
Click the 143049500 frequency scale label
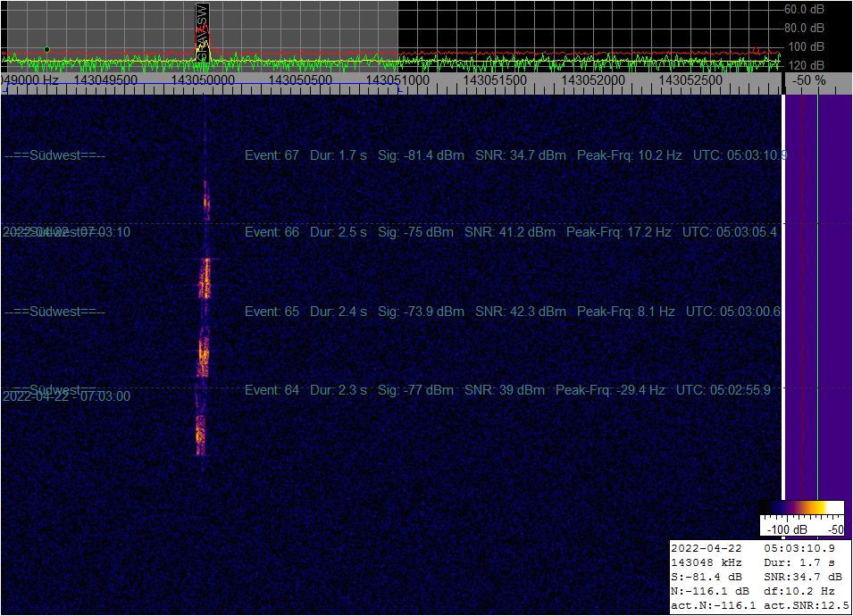105,80
